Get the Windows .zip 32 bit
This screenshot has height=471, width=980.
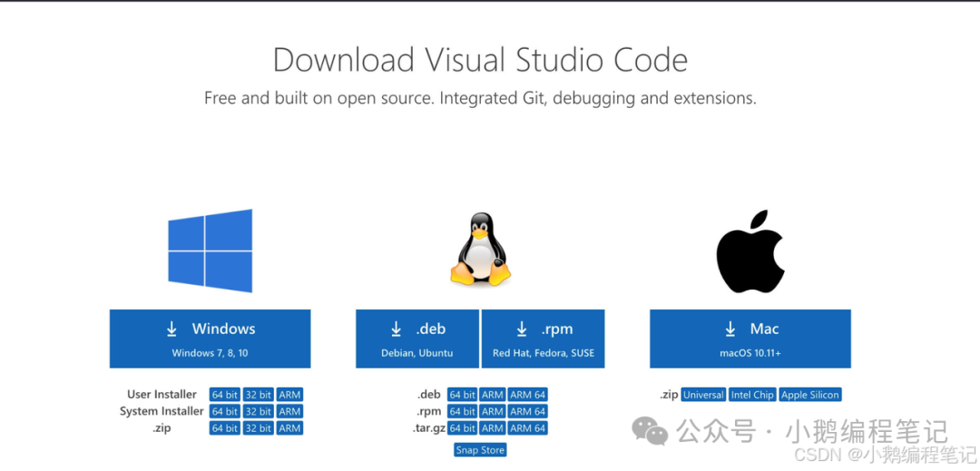tap(258, 428)
